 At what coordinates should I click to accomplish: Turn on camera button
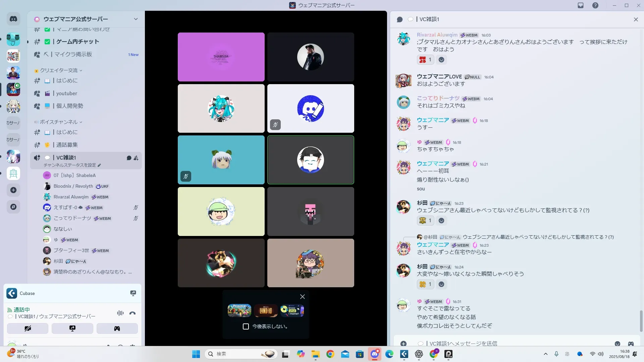pos(28,328)
